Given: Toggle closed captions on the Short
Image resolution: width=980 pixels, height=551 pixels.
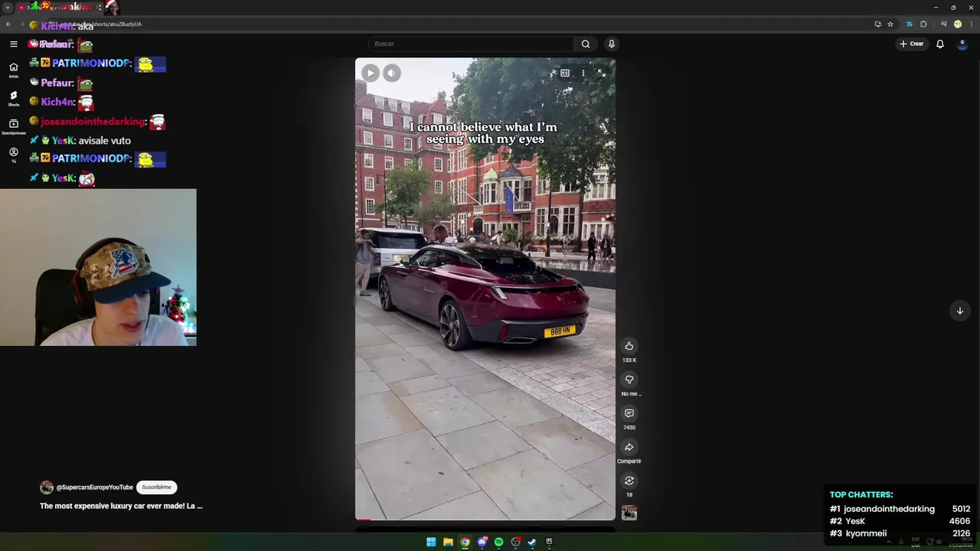Looking at the screenshot, I should coord(565,73).
